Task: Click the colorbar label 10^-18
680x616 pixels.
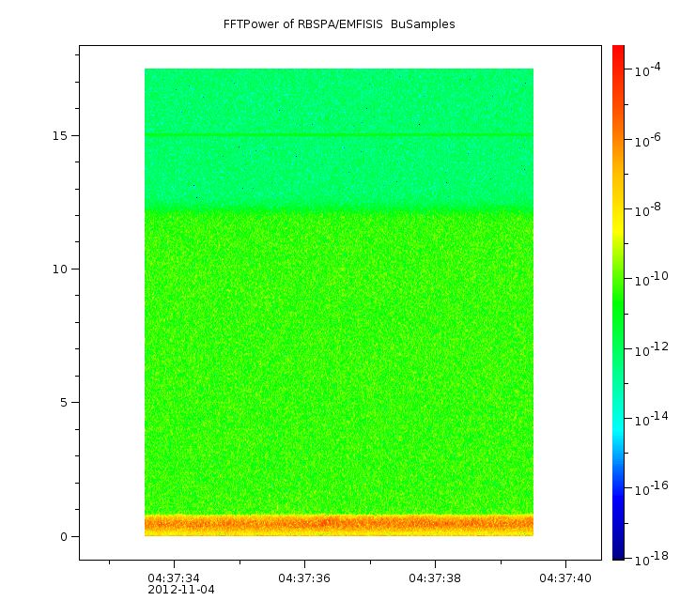Action: tap(649, 558)
